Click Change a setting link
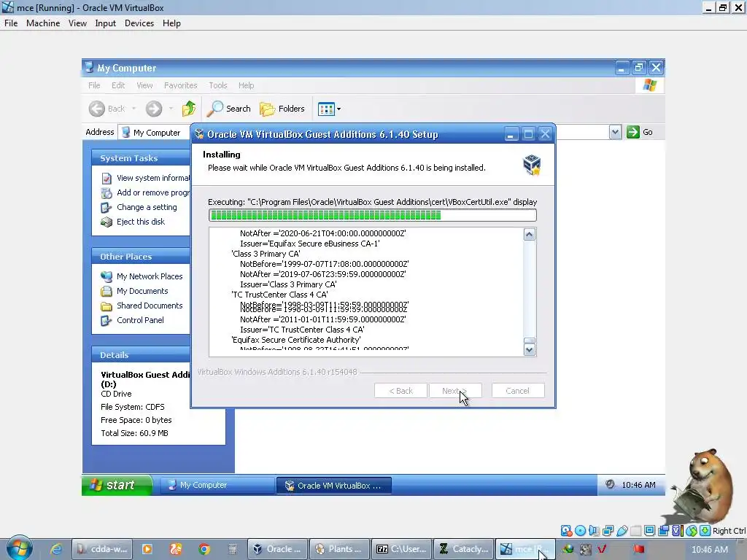747x560 pixels. tap(147, 207)
